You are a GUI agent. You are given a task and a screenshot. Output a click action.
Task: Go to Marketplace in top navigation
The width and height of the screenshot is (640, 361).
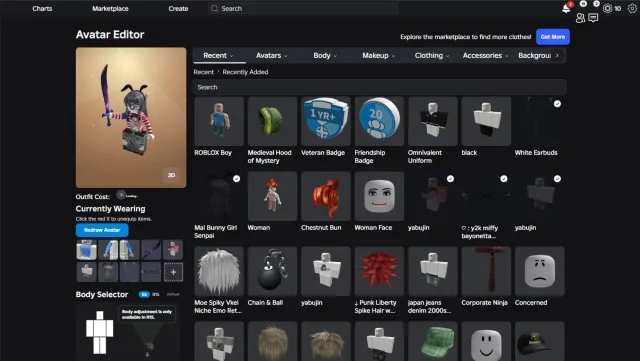[110, 9]
